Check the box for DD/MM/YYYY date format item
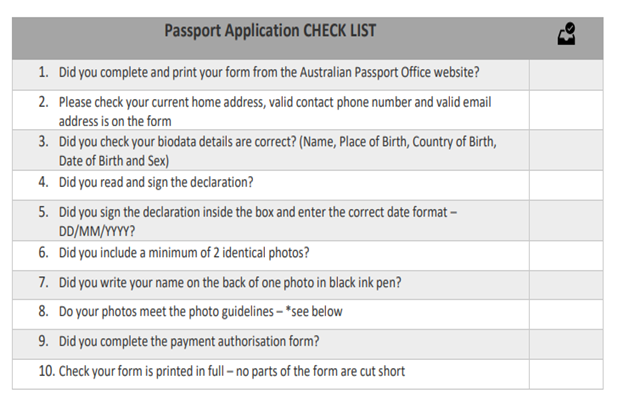The width and height of the screenshot is (618, 410). [x=566, y=220]
